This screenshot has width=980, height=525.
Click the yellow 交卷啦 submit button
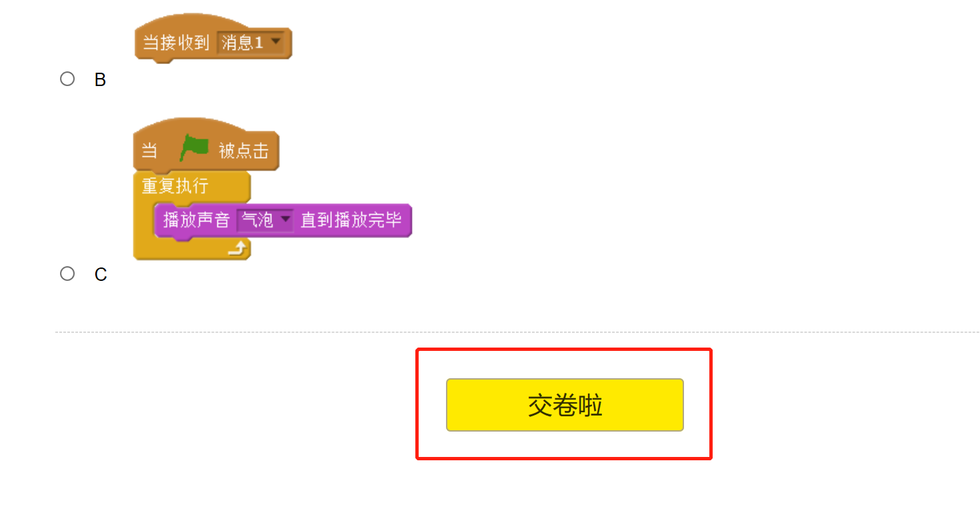click(x=565, y=405)
